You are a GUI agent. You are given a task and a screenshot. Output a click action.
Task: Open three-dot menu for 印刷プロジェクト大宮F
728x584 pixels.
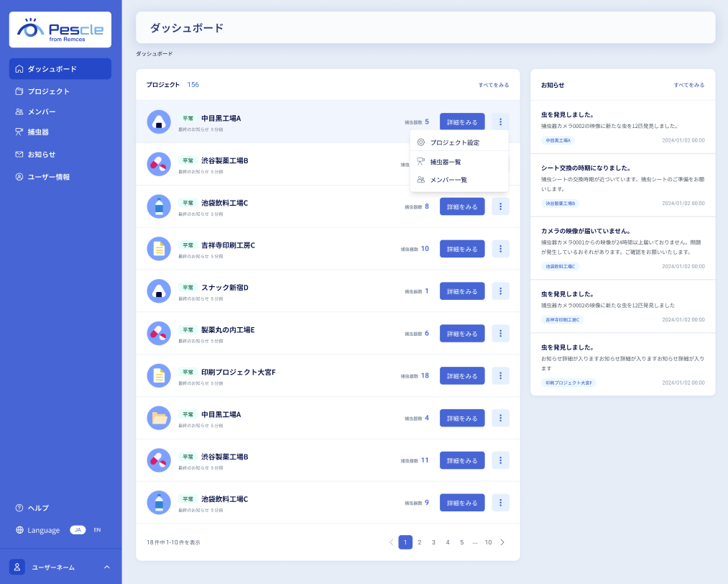pyautogui.click(x=500, y=376)
